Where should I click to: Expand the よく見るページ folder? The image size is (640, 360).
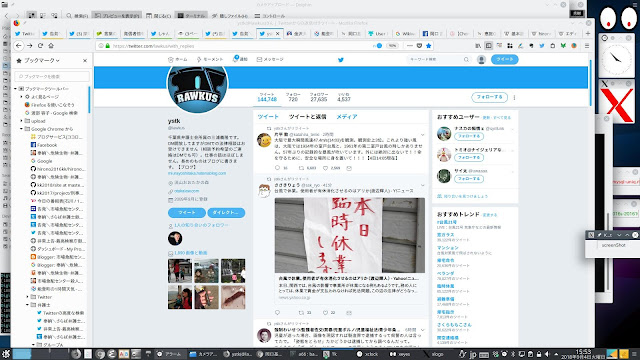point(22,97)
